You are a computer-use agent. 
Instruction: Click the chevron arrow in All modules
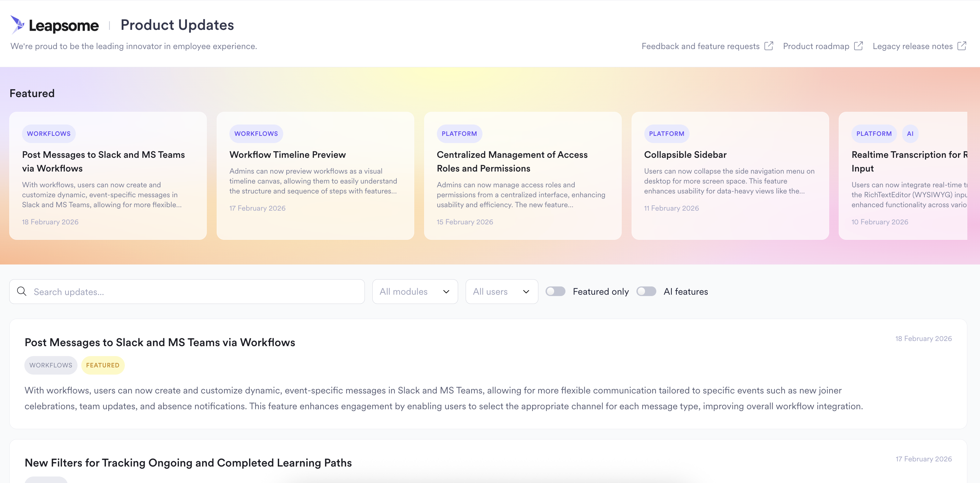coord(446,292)
